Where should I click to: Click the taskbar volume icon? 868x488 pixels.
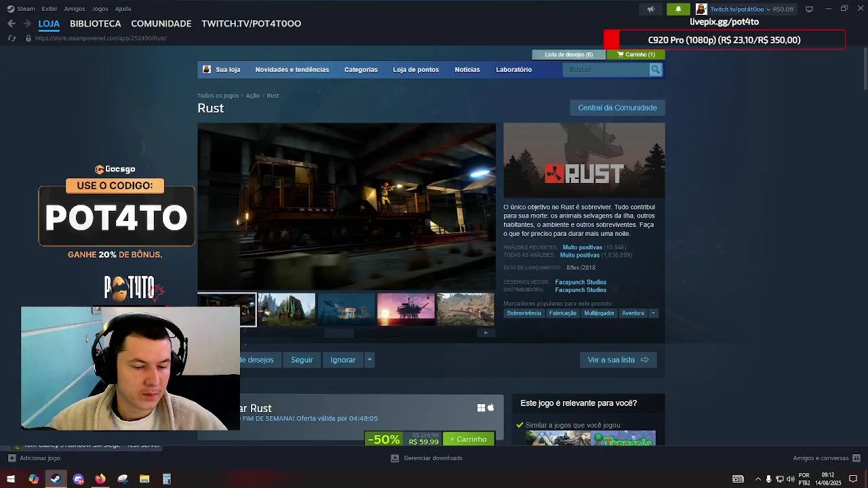tap(790, 479)
